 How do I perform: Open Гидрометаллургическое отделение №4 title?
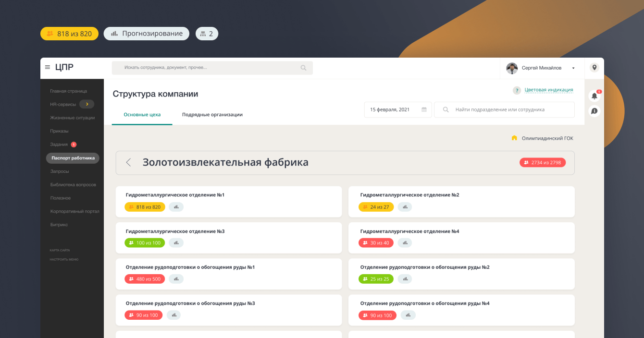click(x=409, y=231)
